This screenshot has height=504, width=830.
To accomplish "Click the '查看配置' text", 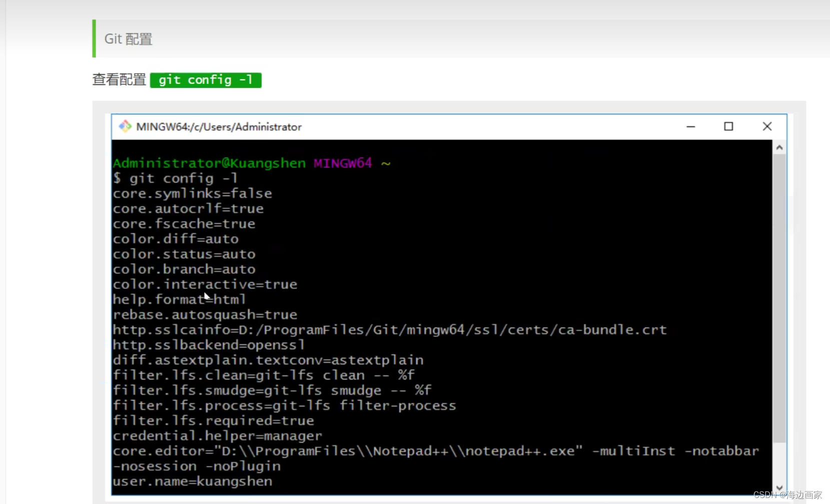I will click(x=119, y=79).
